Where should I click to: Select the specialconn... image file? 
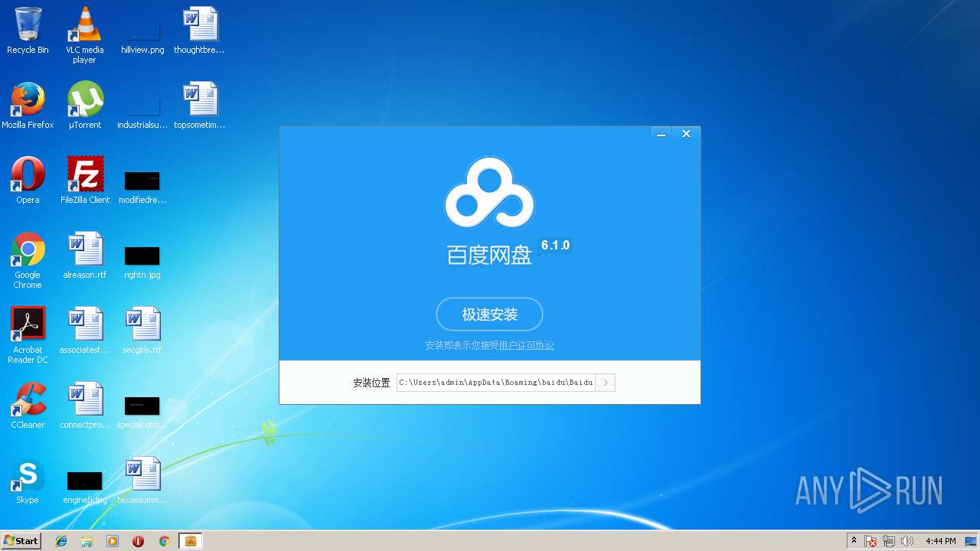click(x=142, y=412)
